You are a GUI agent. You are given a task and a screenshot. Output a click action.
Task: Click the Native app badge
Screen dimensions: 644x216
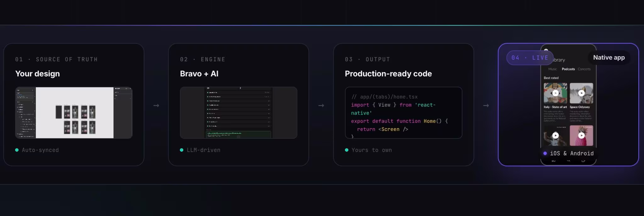coord(609,57)
